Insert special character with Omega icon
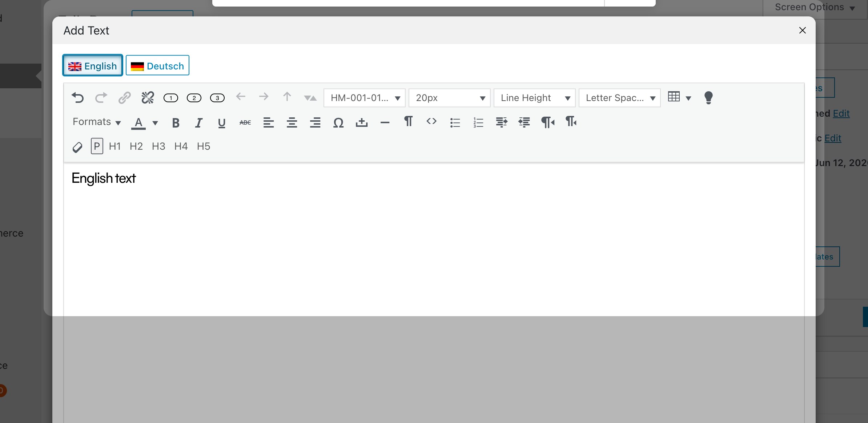This screenshot has height=423, width=868. (338, 123)
